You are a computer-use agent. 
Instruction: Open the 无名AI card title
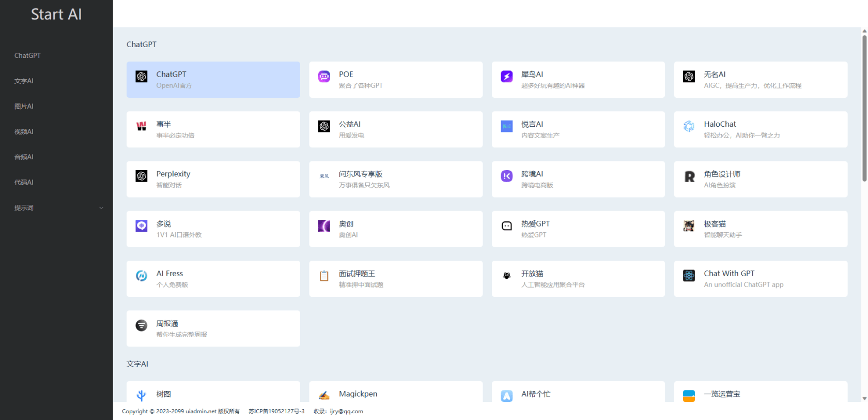715,74
